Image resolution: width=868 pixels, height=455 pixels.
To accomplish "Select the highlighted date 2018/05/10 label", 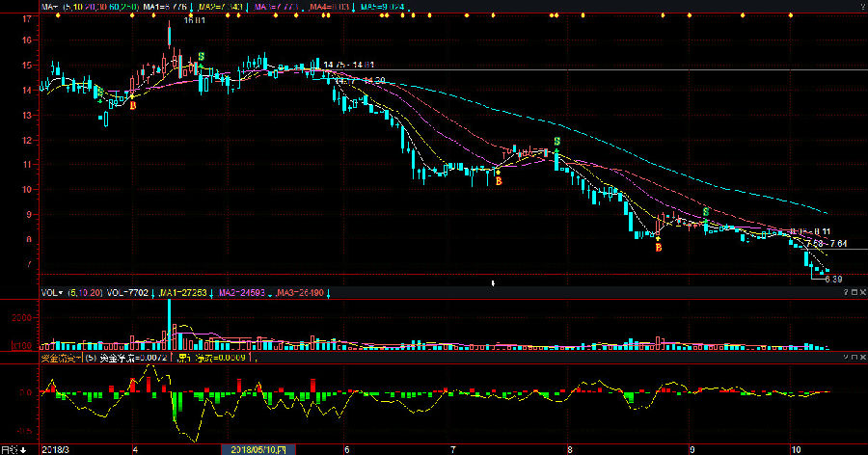I will (x=259, y=449).
